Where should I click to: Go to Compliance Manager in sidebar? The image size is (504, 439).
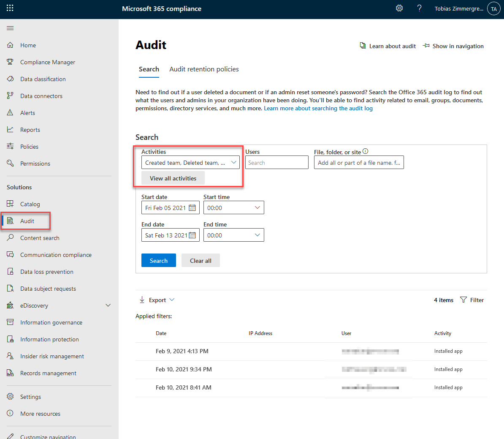[x=47, y=62]
